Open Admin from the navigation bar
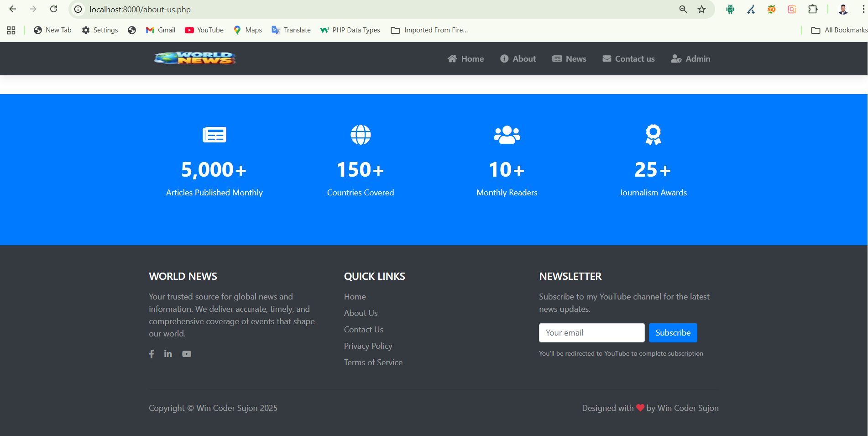 pos(690,59)
